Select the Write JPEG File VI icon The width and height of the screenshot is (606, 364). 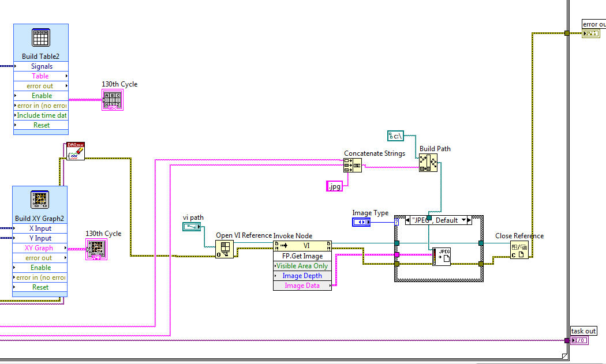[x=442, y=257]
